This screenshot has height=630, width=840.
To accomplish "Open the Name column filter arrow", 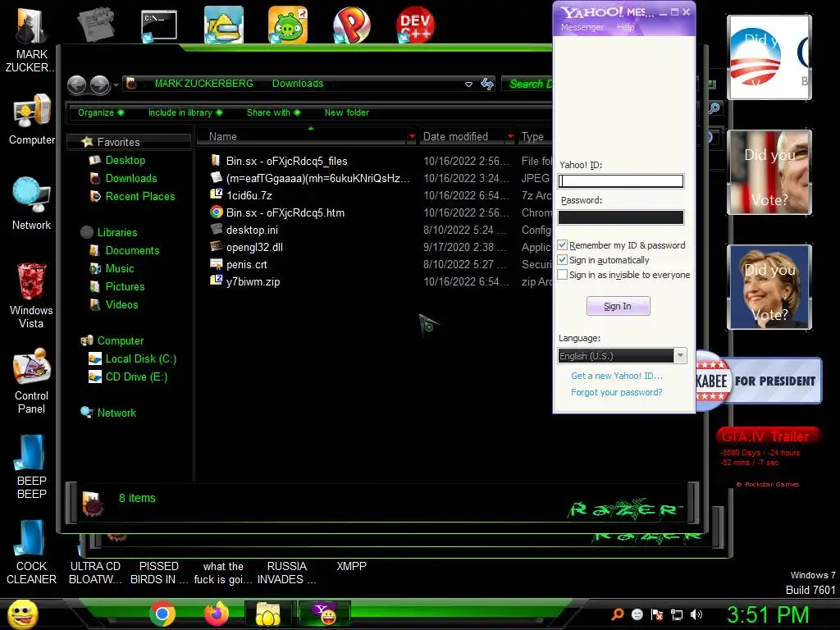I will 412,137.
